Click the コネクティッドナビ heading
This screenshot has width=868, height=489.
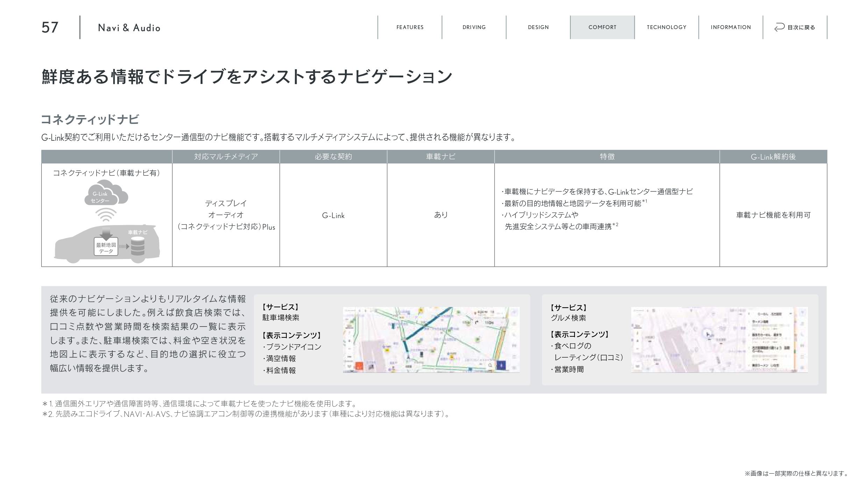tap(90, 120)
